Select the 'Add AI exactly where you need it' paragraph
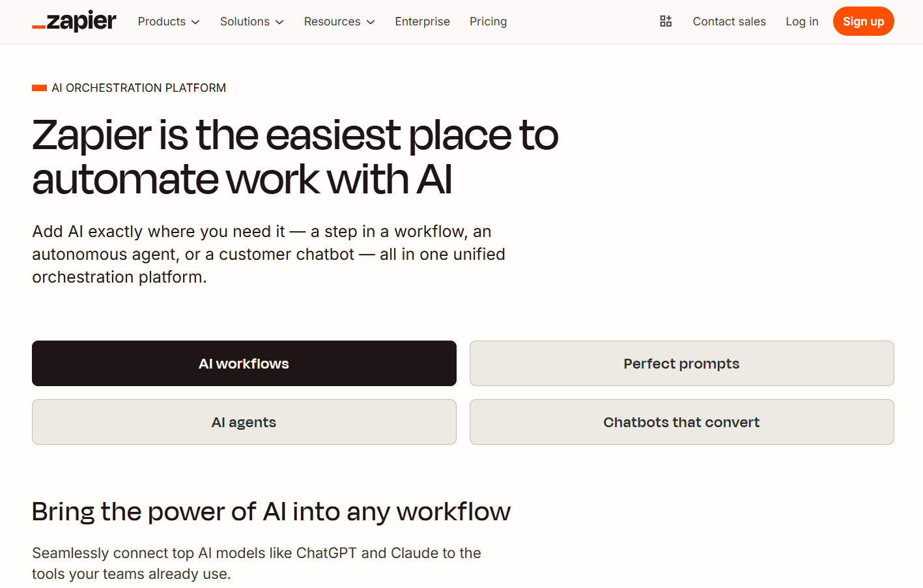The image size is (923, 588). coord(268,254)
